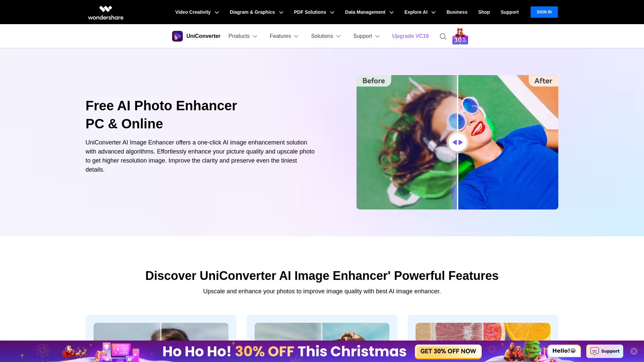Click the SIGN IN button

(x=544, y=12)
